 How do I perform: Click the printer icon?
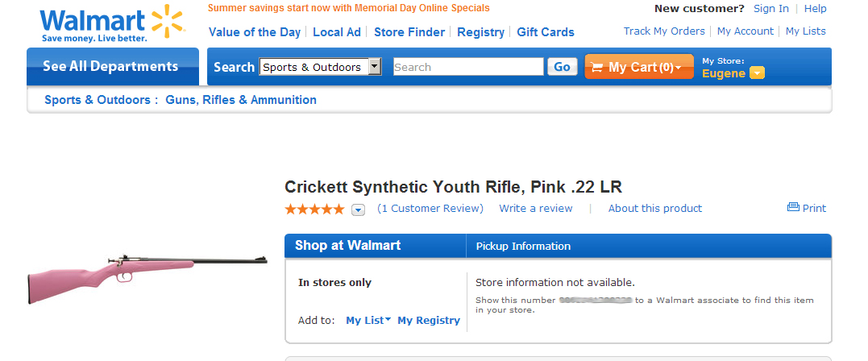(793, 208)
